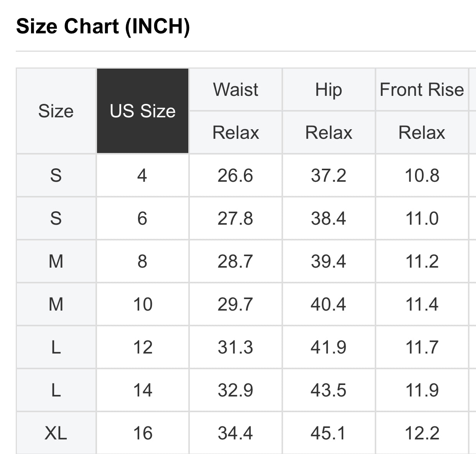
Task: Select the XL size label cell
Action: click(56, 433)
